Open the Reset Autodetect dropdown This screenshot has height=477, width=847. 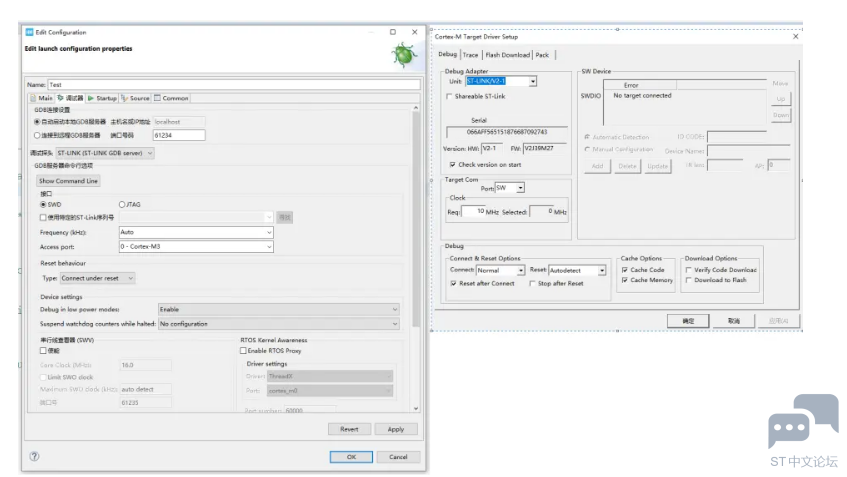pyautogui.click(x=602, y=271)
